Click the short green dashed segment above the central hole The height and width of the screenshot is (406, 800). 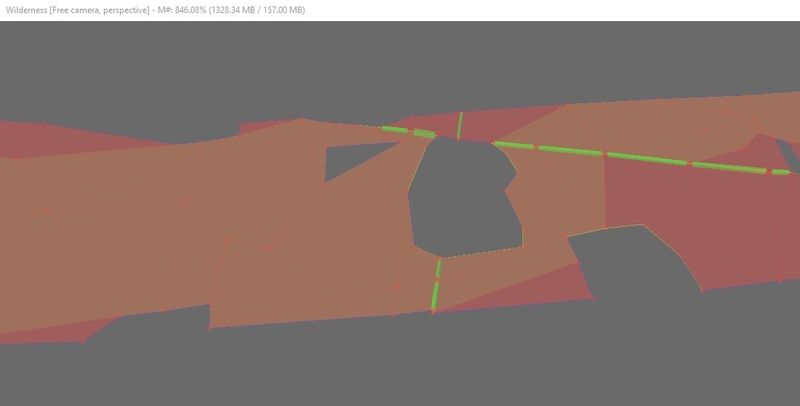click(460, 125)
